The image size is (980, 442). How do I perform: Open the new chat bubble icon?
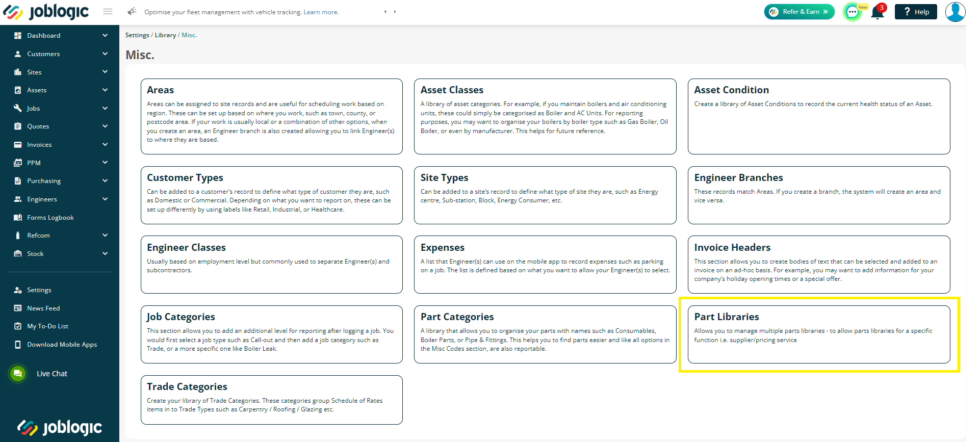(853, 12)
